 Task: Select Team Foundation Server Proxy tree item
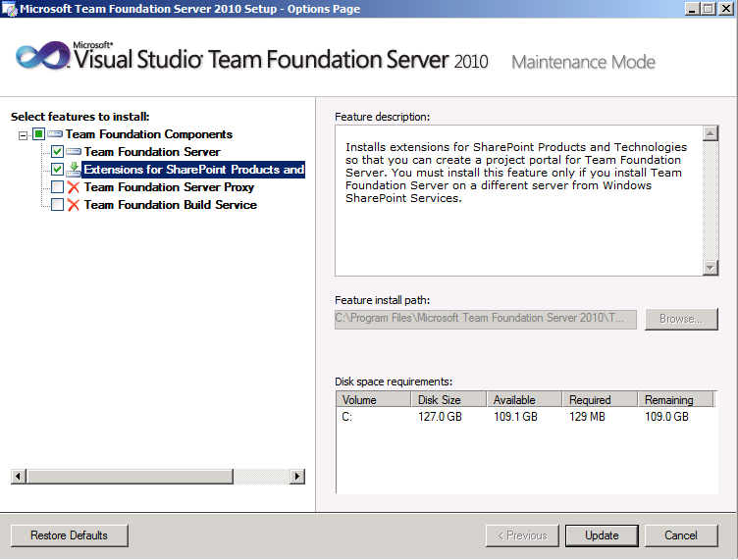tap(169, 187)
